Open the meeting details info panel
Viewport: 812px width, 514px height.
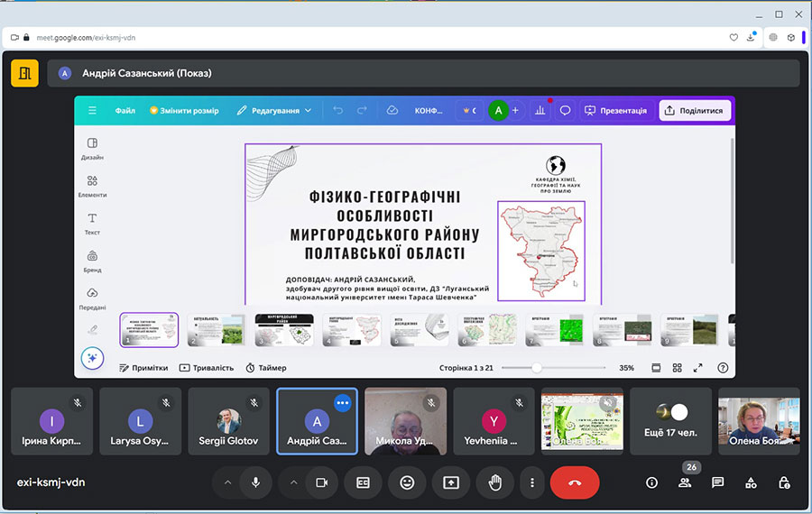click(651, 482)
